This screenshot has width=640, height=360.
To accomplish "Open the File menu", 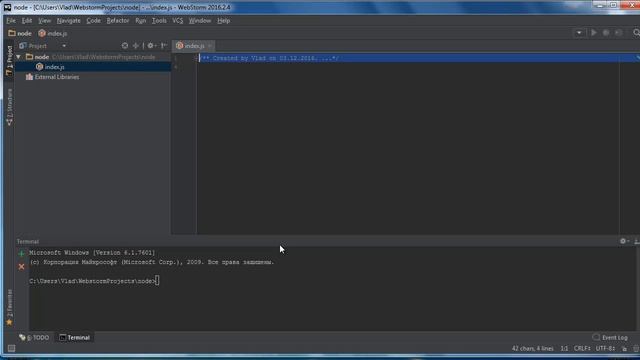I will 11,20.
